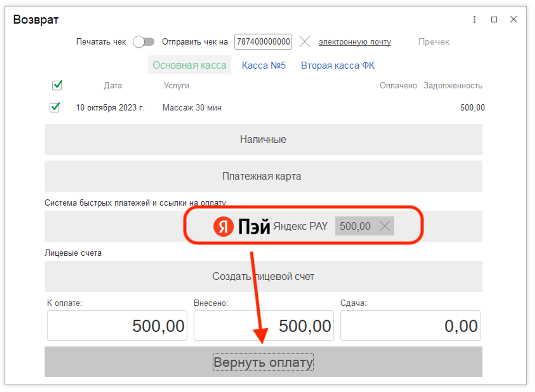Click the Внесено amount field
535x392 pixels.
click(x=264, y=326)
